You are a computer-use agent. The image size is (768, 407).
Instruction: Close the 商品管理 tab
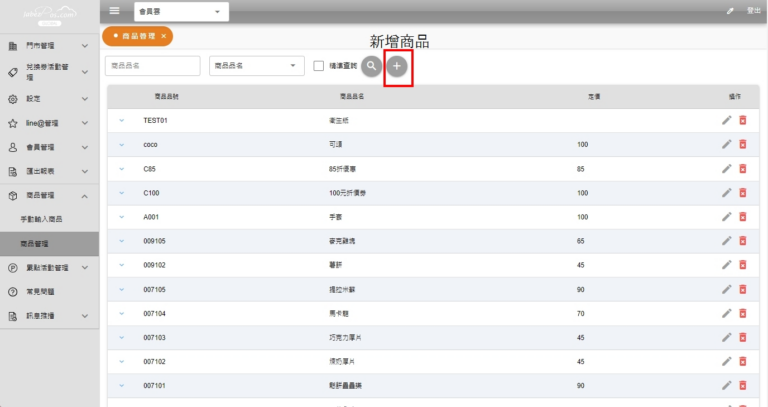click(163, 36)
